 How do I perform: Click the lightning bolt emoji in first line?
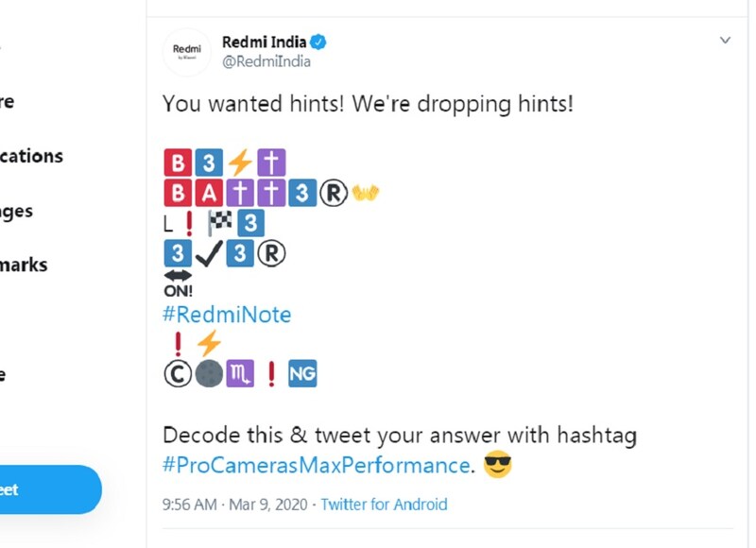pos(240,163)
